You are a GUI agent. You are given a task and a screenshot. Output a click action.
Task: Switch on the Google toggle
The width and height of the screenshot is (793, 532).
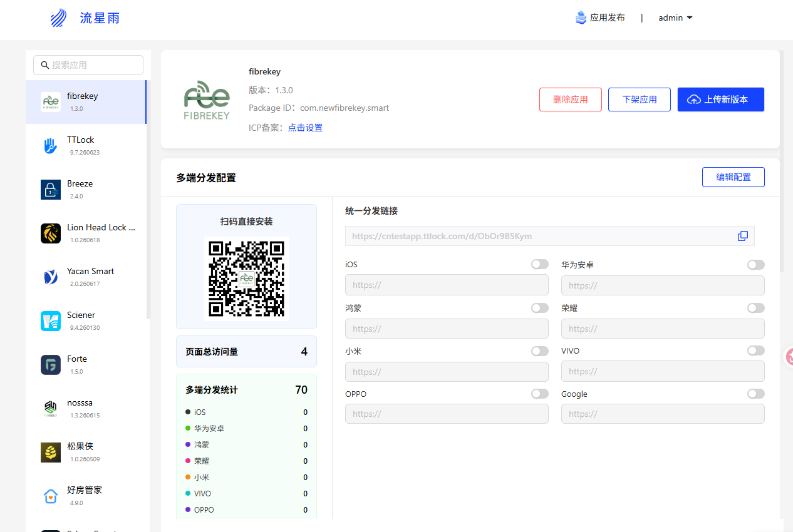[x=756, y=394]
